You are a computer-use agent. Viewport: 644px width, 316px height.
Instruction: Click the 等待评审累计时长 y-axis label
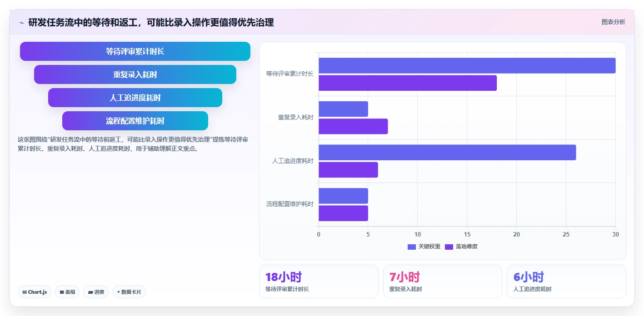click(290, 74)
